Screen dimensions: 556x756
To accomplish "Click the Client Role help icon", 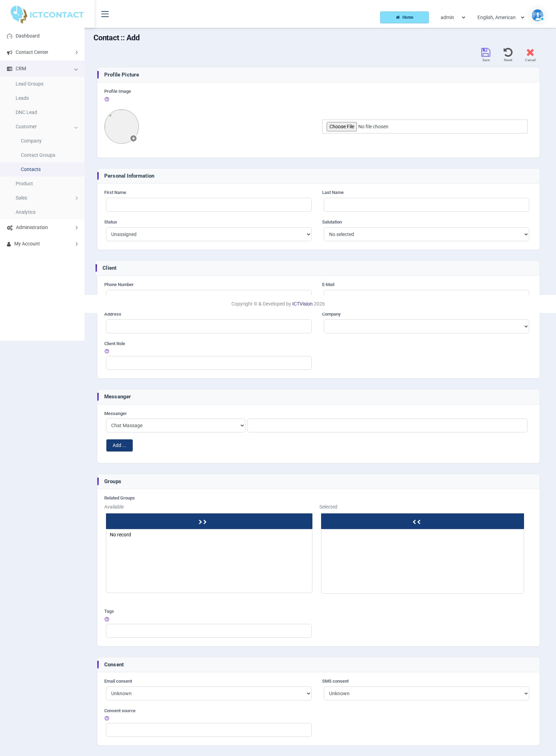I will click(x=107, y=351).
